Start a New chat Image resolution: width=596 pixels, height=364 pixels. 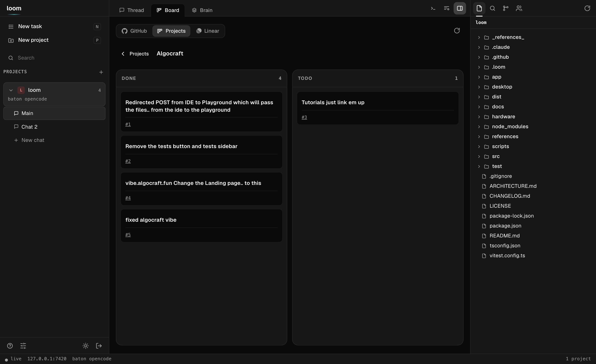pos(54,140)
